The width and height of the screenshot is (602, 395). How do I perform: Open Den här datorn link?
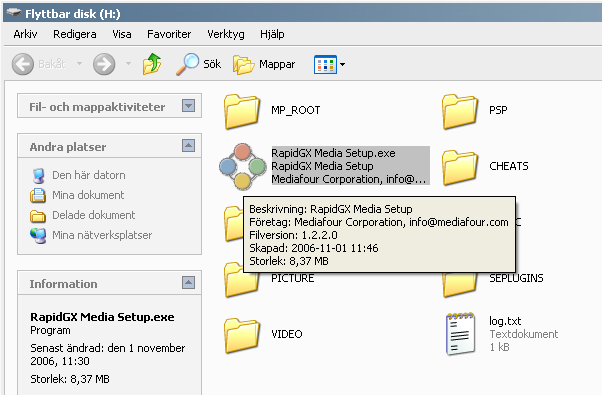point(89,175)
